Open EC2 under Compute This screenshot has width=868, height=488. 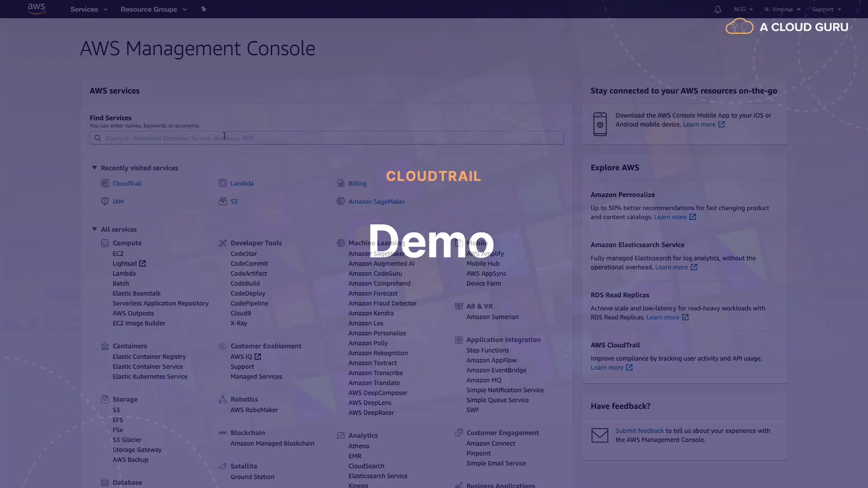118,254
